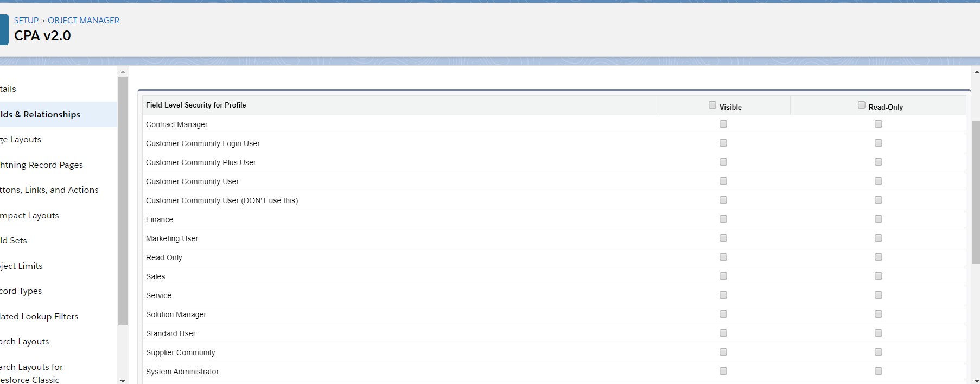This screenshot has height=384, width=980.
Task: Enable Read-Only for Standard User
Action: click(879, 333)
